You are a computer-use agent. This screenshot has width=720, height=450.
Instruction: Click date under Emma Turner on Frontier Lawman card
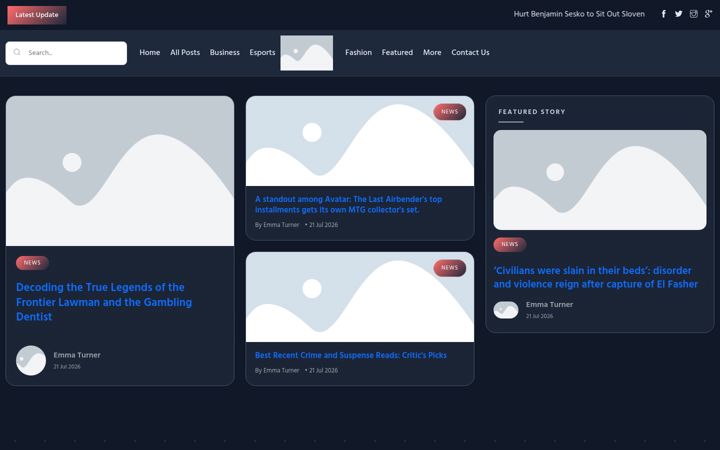pyautogui.click(x=67, y=366)
